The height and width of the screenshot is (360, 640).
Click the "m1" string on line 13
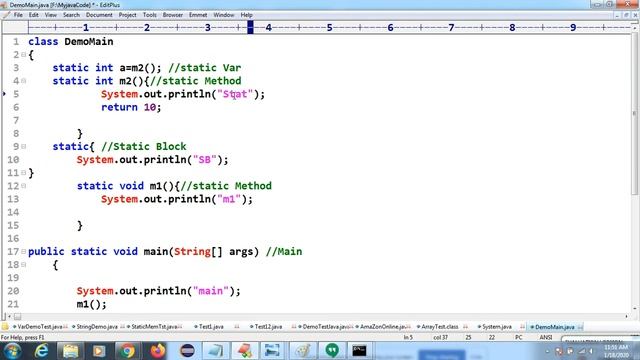pos(229,199)
